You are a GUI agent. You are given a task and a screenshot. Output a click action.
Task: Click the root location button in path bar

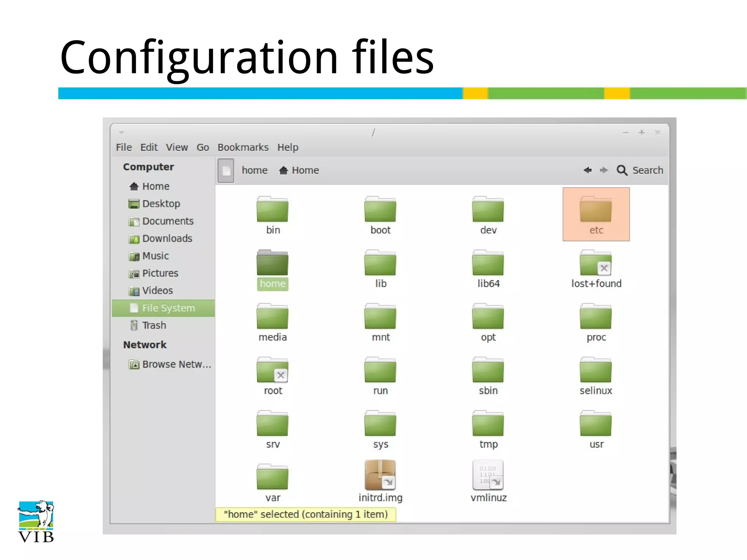click(226, 171)
